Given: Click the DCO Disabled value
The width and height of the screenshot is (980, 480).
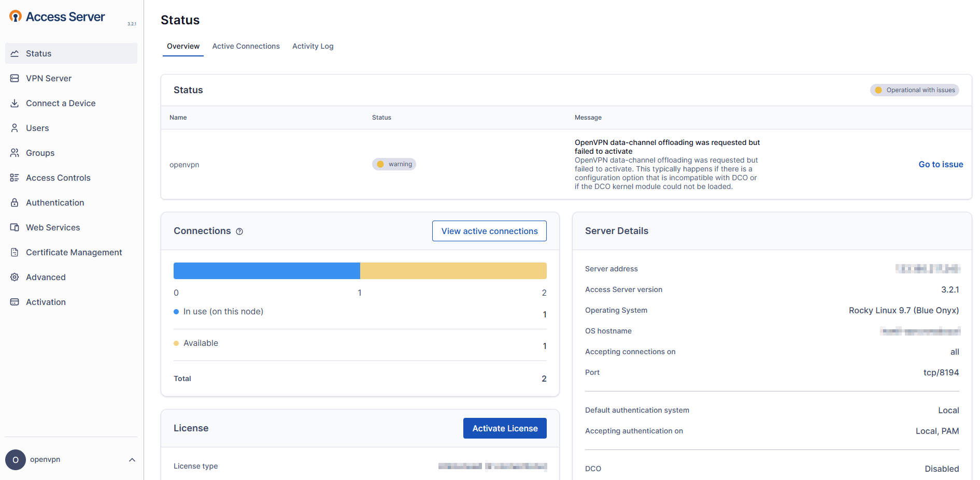Looking at the screenshot, I should [942, 469].
